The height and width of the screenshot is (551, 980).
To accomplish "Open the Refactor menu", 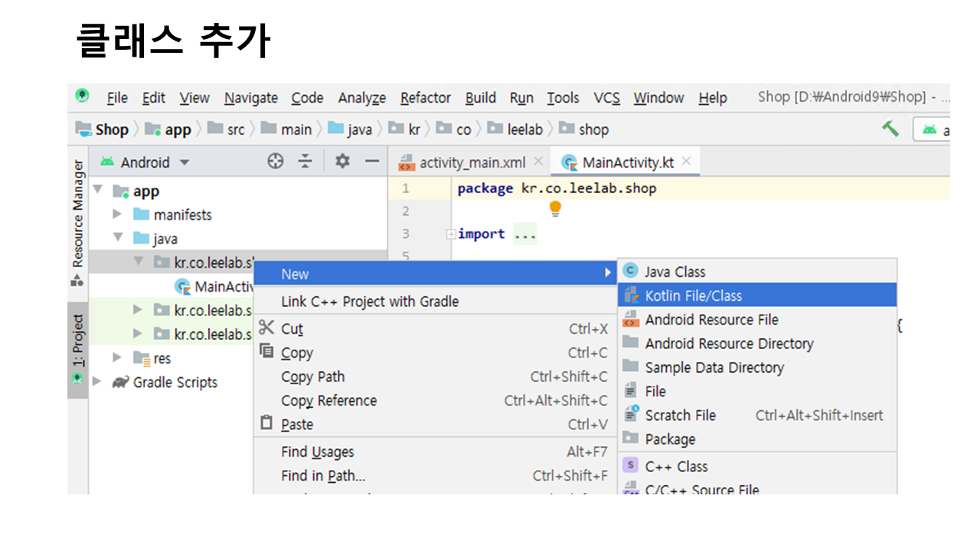I will pyautogui.click(x=425, y=98).
